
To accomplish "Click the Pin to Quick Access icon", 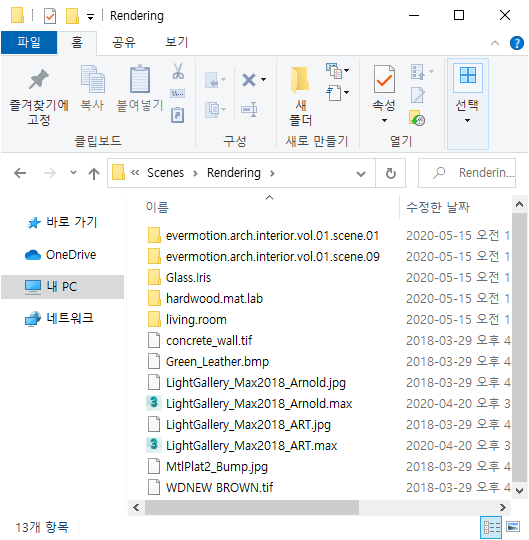I will (39, 79).
